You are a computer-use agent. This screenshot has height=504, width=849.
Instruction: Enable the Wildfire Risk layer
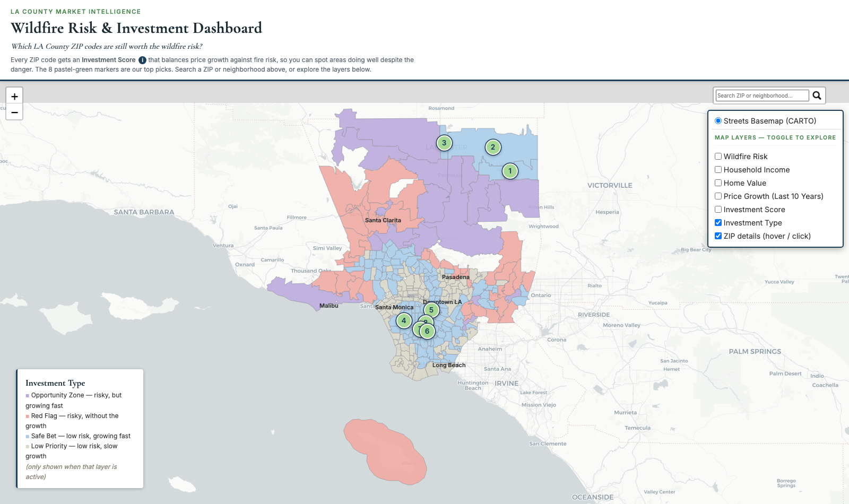[718, 157]
